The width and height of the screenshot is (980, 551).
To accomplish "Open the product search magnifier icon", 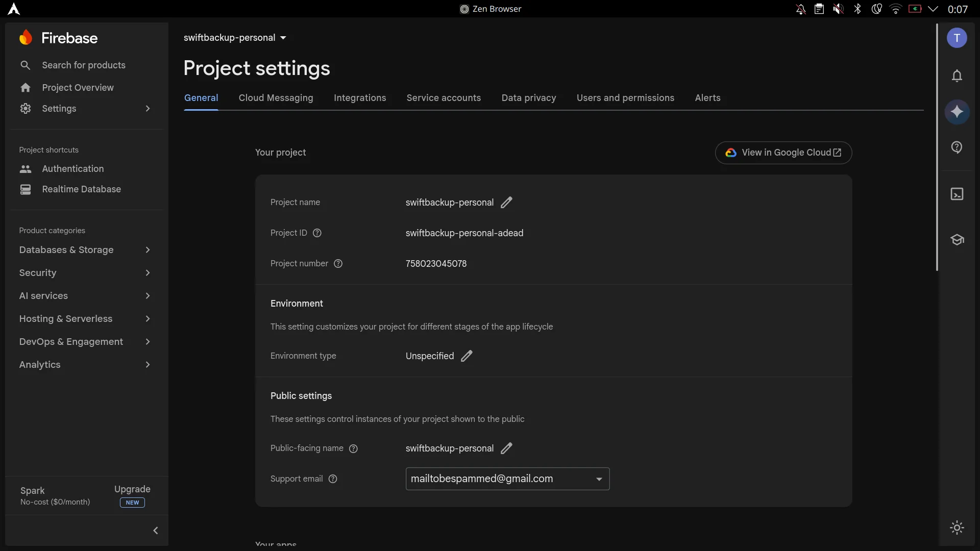I will (x=26, y=65).
